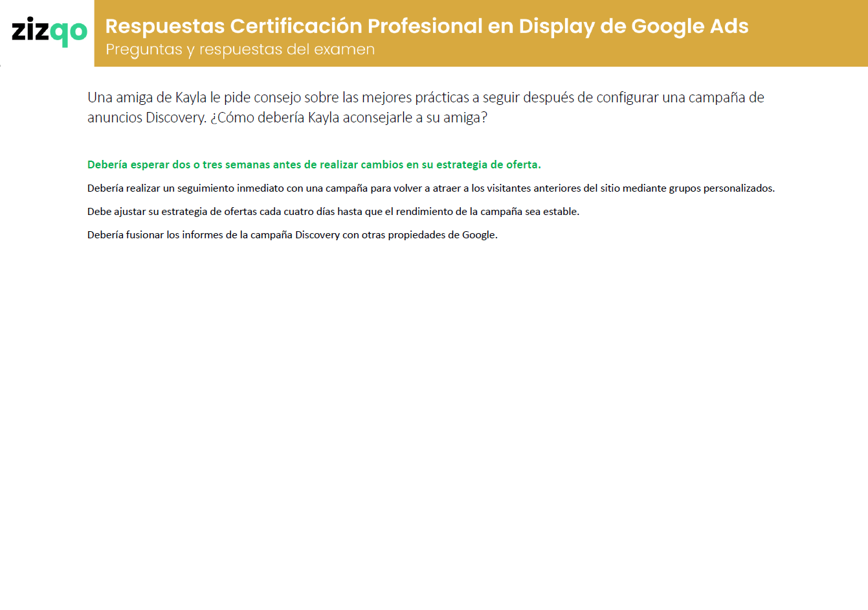Click the subtitle 'Preguntas y respuestas del examen'
The image size is (868, 610).
tap(240, 50)
